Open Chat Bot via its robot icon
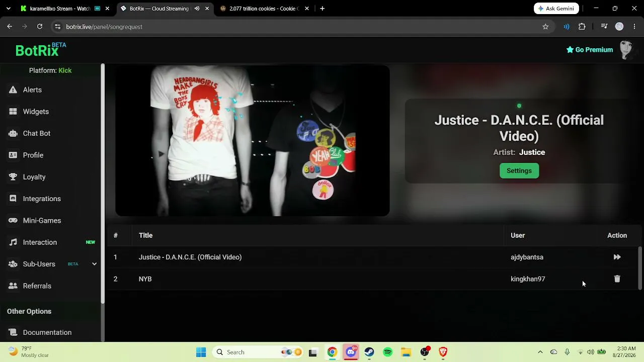Screen dimensions: 644x362 pos(13,133)
